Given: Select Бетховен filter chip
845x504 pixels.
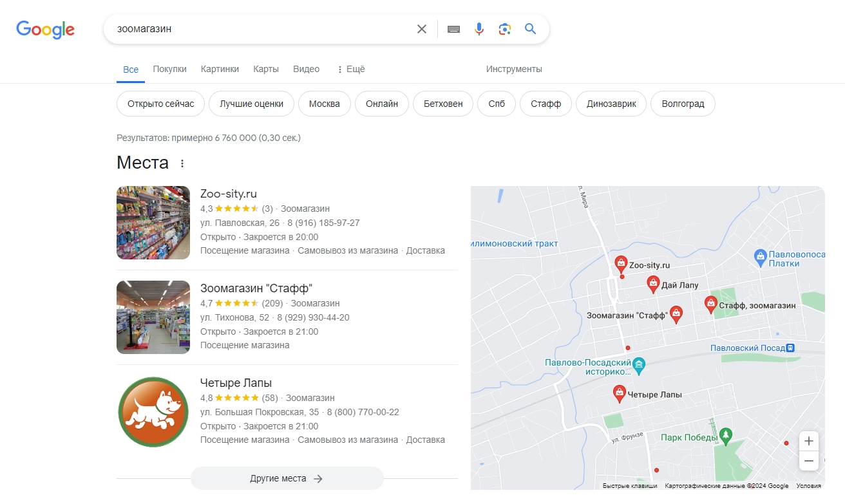Looking at the screenshot, I should coord(443,104).
